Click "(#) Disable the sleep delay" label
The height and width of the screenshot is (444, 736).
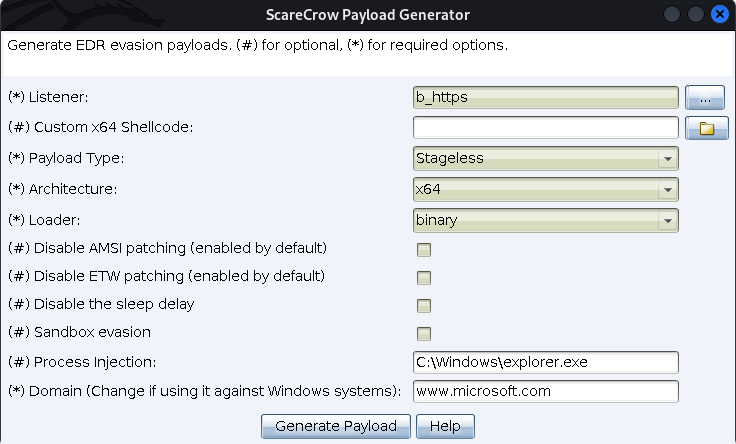101,304
